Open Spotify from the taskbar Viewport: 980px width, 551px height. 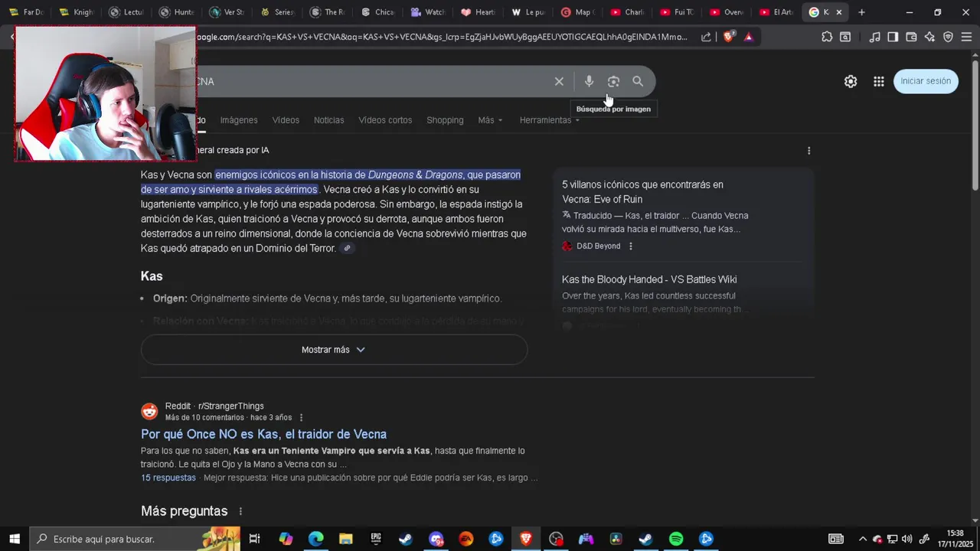[676, 539]
